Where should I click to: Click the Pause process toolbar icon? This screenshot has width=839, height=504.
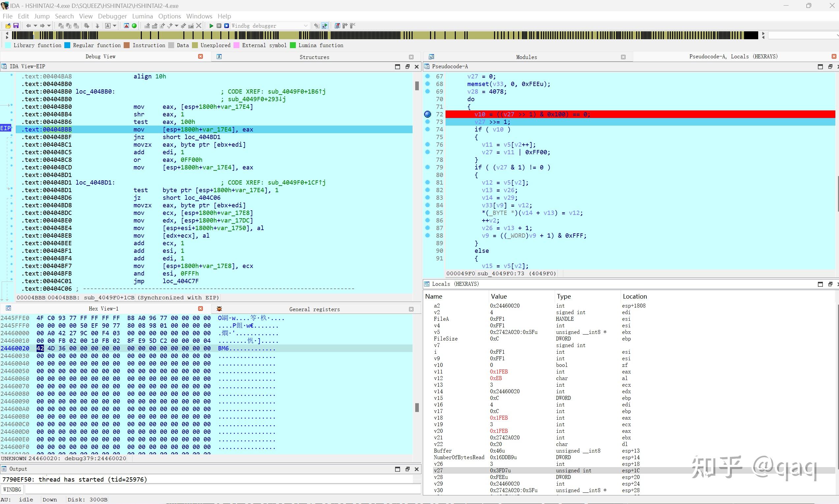point(219,26)
